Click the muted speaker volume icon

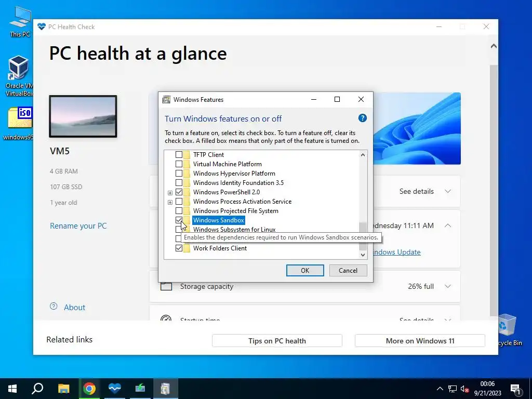click(x=465, y=389)
